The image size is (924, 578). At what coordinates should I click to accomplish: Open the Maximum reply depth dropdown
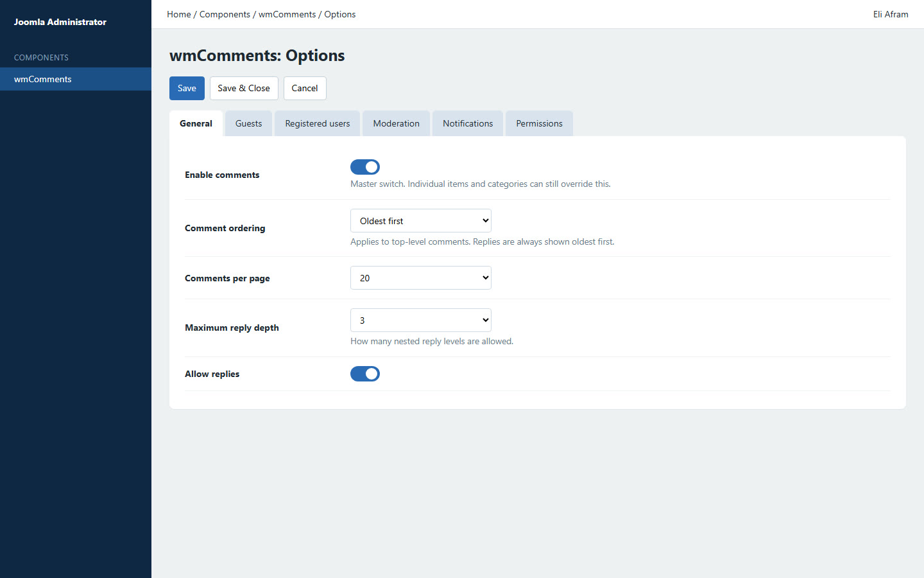point(421,320)
